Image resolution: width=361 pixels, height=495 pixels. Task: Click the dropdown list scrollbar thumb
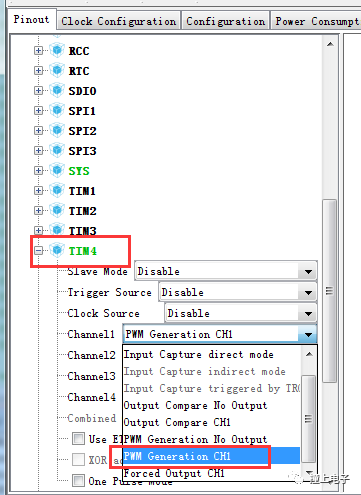click(x=309, y=419)
